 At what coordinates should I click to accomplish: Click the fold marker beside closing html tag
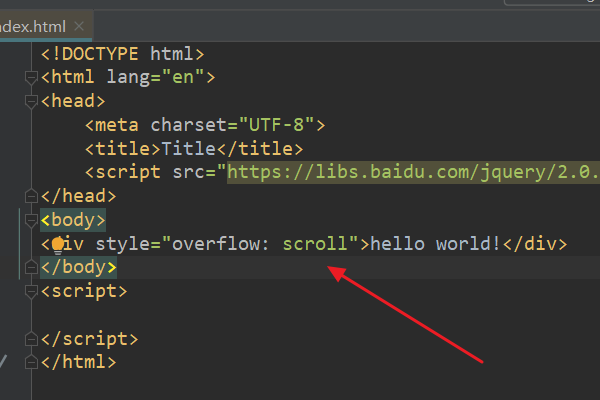pyautogui.click(x=32, y=363)
